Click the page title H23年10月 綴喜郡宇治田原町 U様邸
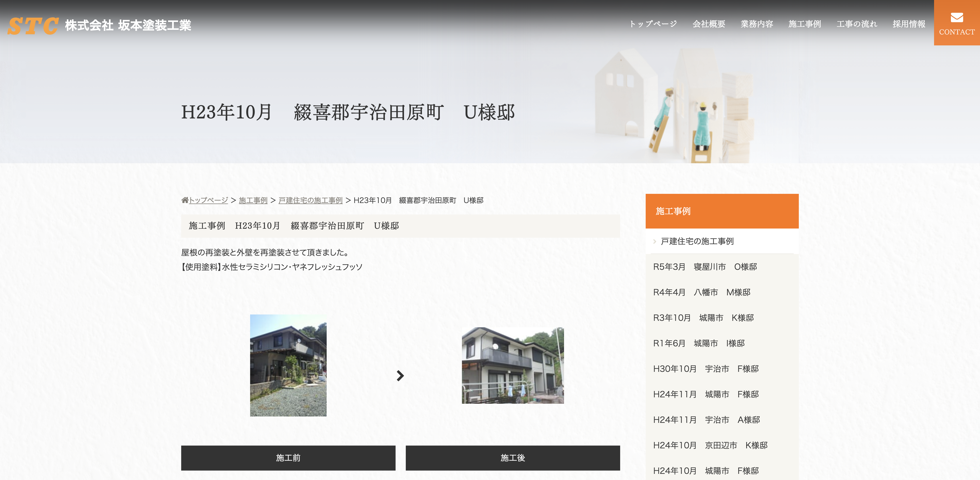Image resolution: width=980 pixels, height=480 pixels. pyautogui.click(x=348, y=112)
